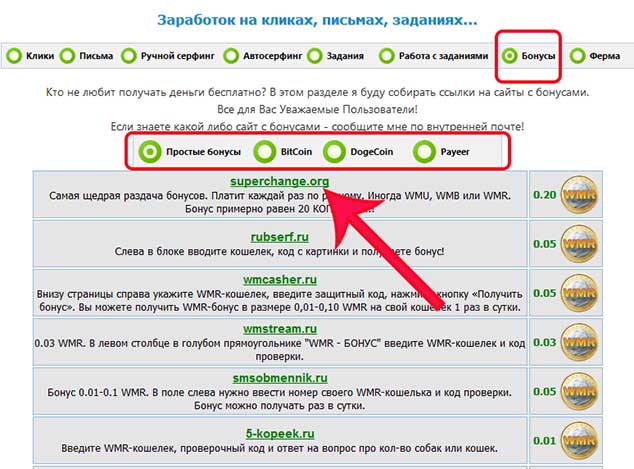Switch to Автосерфинг section
The width and height of the screenshot is (634, 469).
231,56
